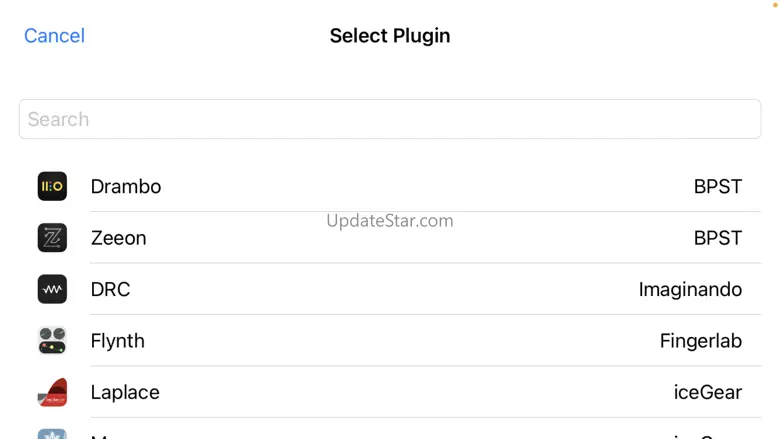Choose the Flynth plugin icon
780x439 pixels.
(x=52, y=341)
